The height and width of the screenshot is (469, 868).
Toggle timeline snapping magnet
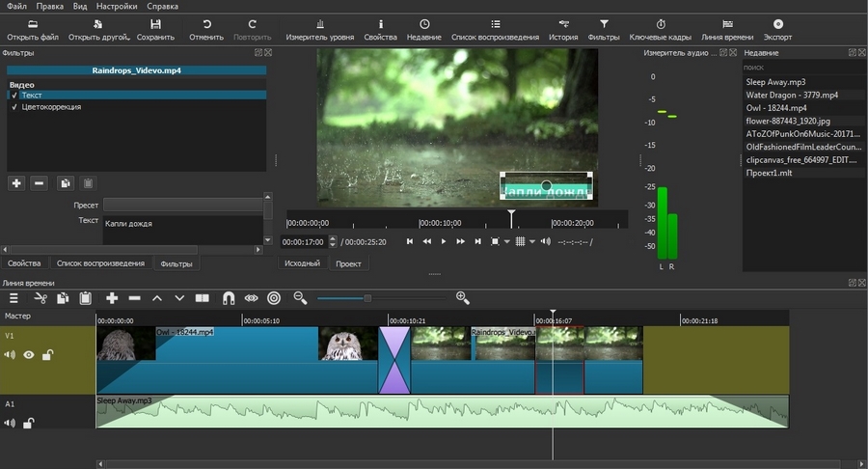coord(228,298)
